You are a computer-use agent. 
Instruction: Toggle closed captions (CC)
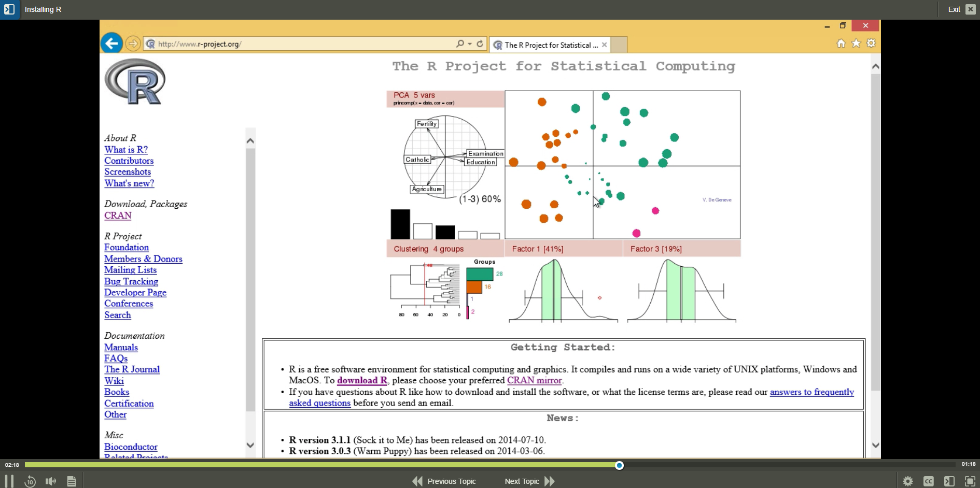click(928, 481)
